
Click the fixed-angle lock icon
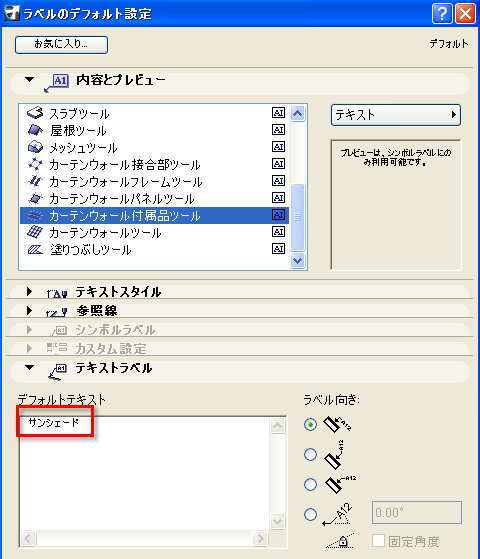click(x=340, y=540)
